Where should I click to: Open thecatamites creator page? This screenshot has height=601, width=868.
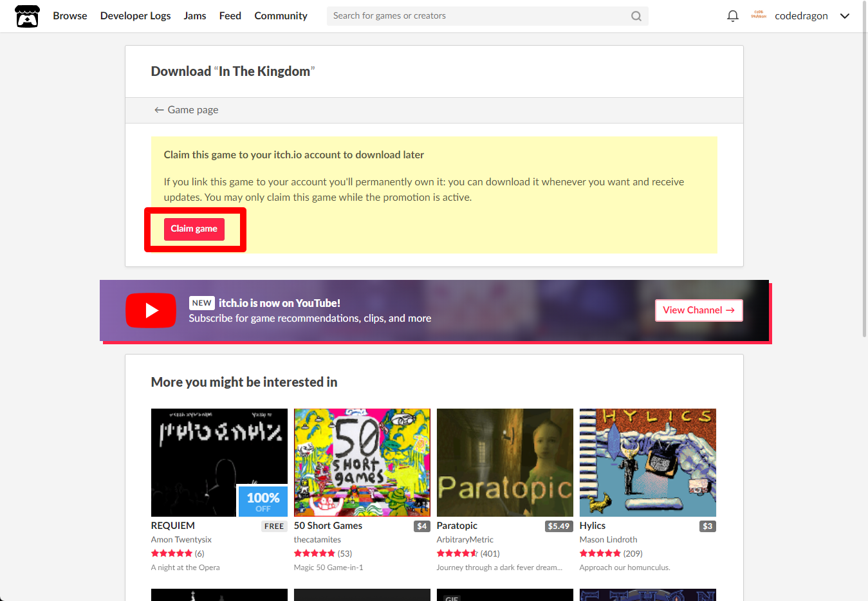click(x=318, y=540)
